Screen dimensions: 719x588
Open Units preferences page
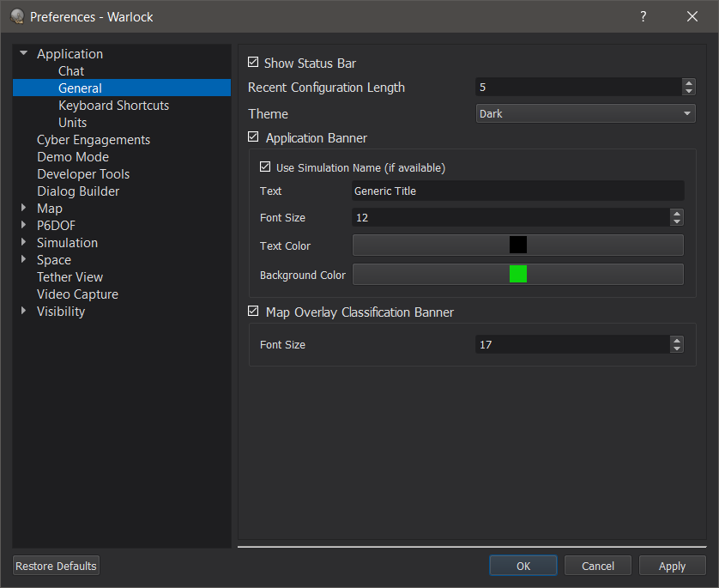[72, 123]
